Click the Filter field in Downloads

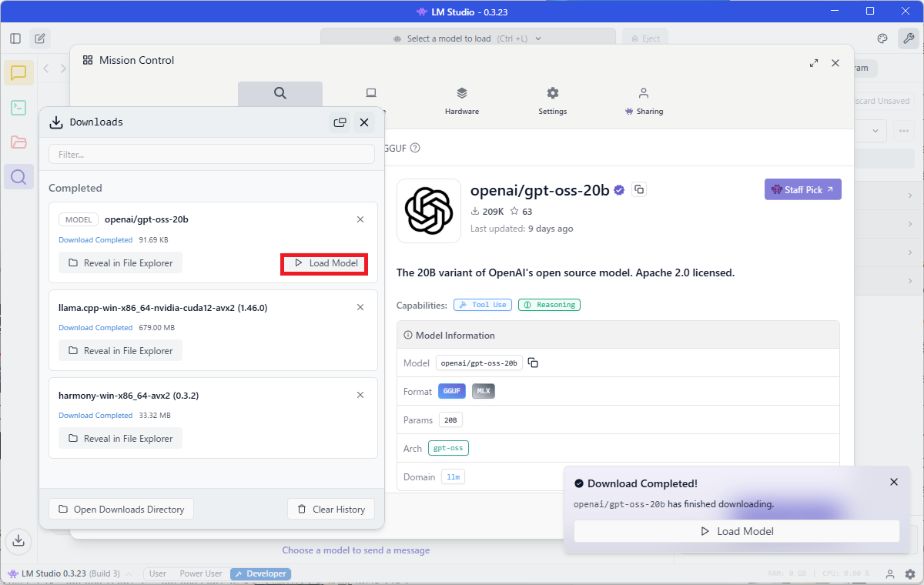point(212,154)
